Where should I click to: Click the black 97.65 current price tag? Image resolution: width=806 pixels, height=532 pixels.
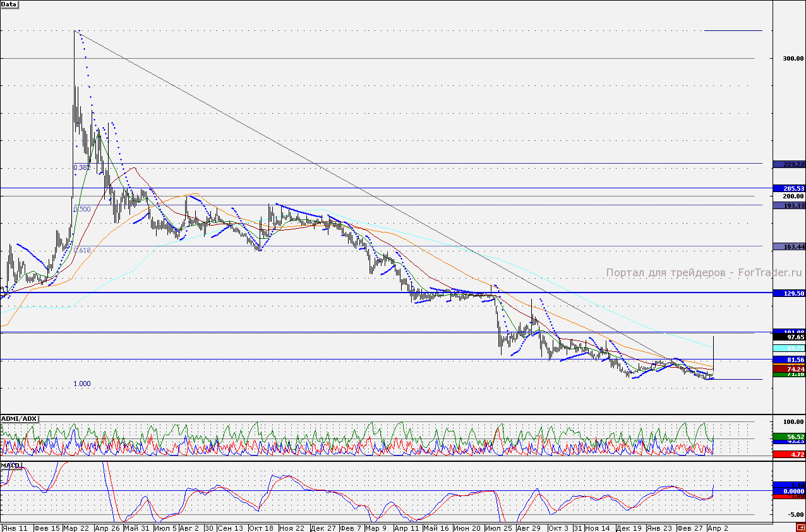point(788,338)
